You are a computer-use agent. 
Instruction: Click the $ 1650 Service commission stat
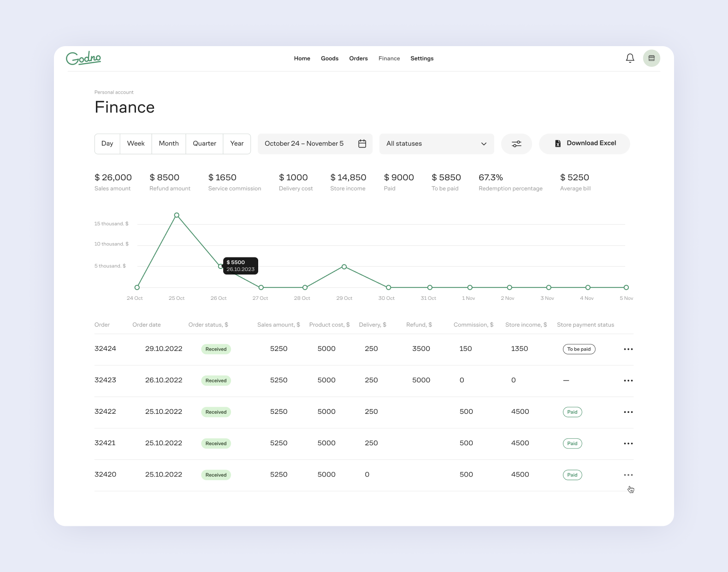coord(235,182)
